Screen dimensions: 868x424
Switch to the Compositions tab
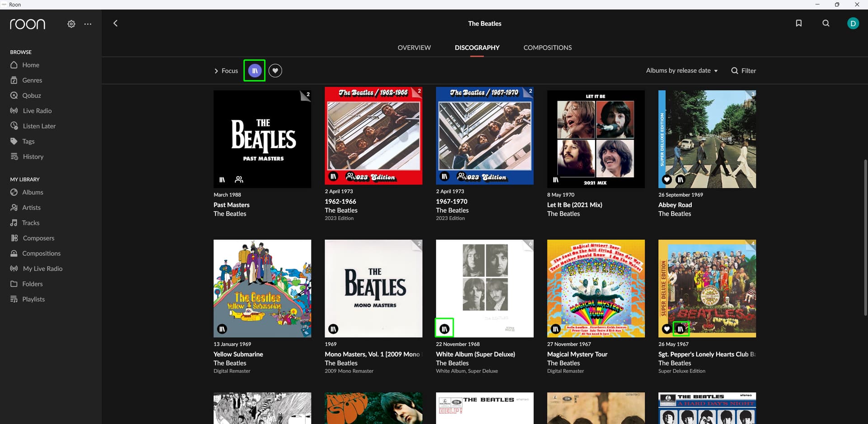[547, 48]
